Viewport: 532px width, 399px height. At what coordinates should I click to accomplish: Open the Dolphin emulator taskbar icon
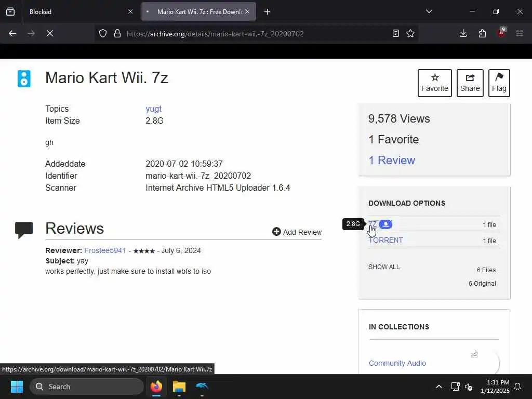(202, 387)
